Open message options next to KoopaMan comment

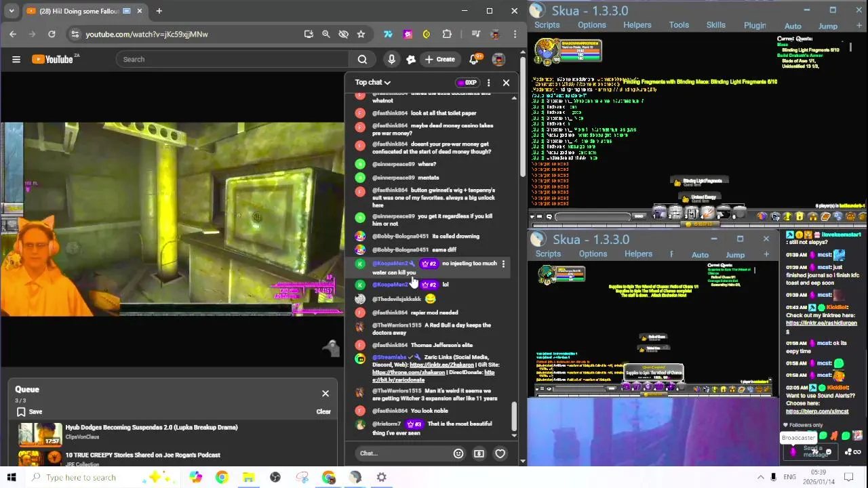click(x=503, y=264)
